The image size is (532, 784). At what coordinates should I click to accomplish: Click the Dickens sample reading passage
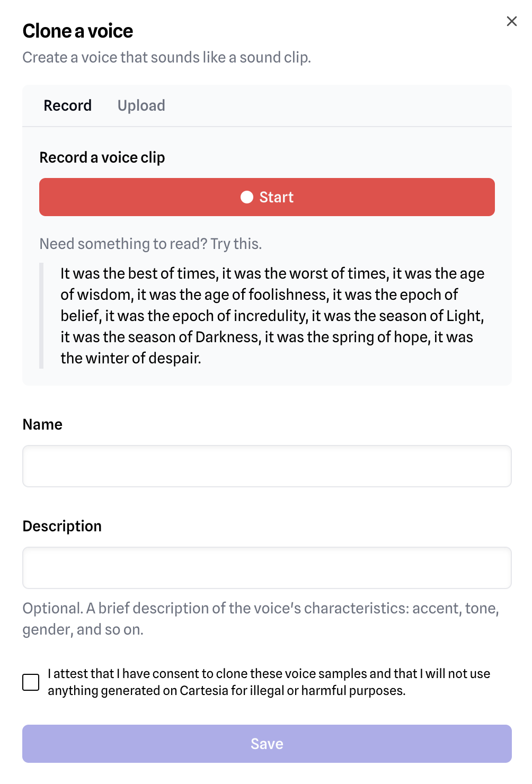click(x=272, y=316)
